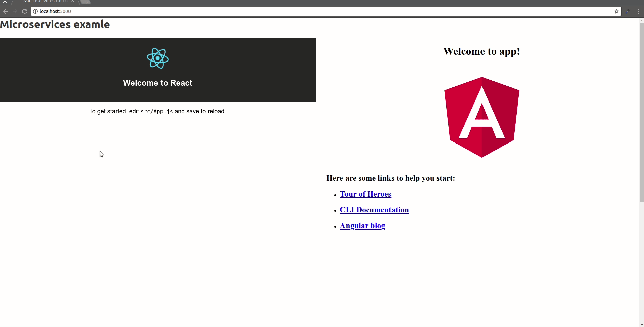Reload the localhost page

click(x=25, y=11)
